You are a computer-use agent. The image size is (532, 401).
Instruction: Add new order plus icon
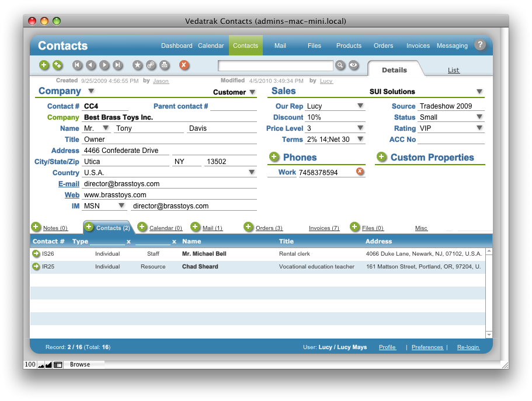(x=248, y=226)
